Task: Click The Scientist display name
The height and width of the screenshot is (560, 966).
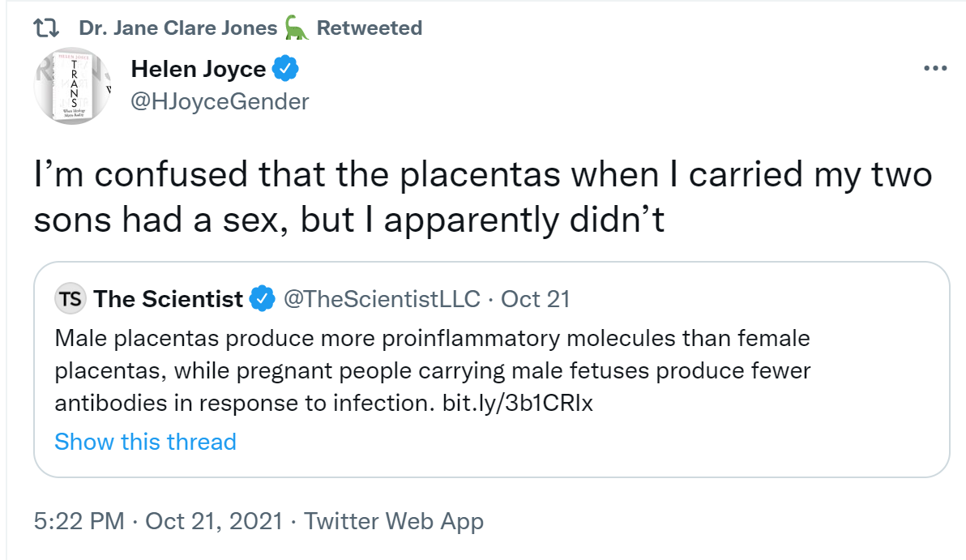Action: [x=169, y=299]
